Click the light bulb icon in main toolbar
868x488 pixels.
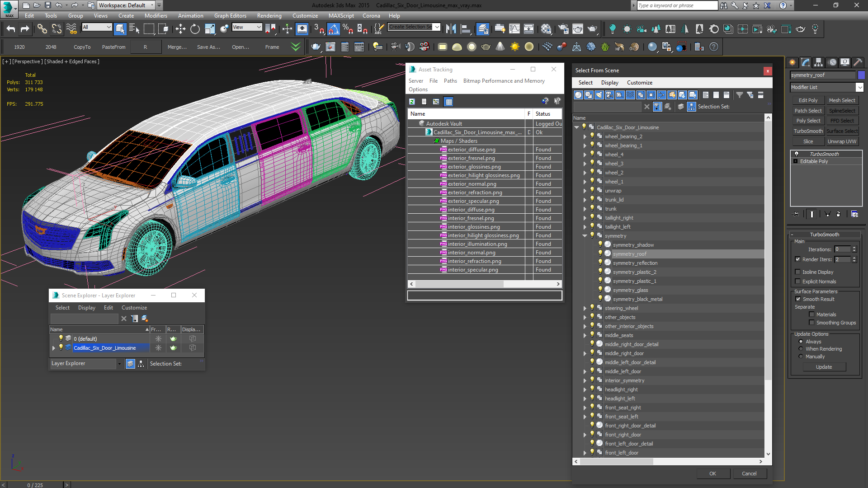613,29
